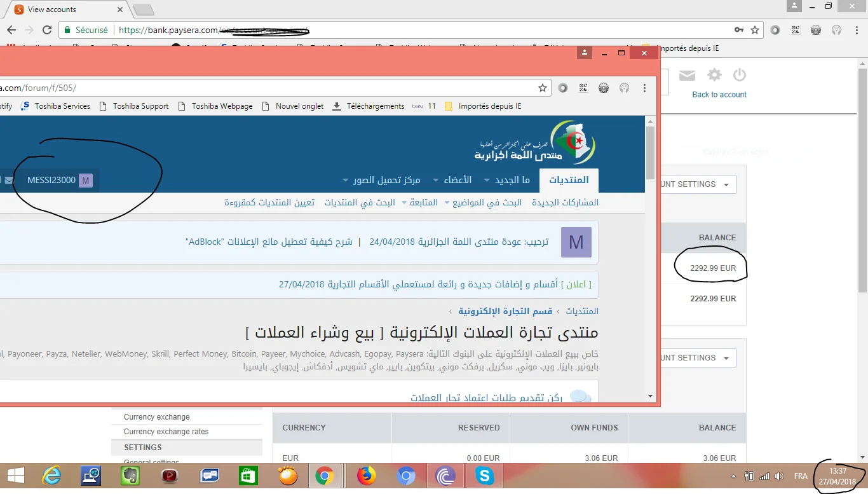Open ركن تقديم طلبات اعتماد تجار العملات forum
The width and height of the screenshot is (868, 494).
(x=487, y=398)
